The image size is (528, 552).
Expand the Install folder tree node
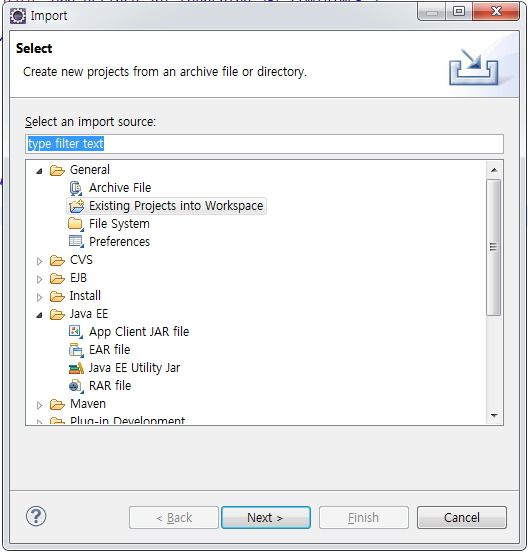tap(39, 297)
